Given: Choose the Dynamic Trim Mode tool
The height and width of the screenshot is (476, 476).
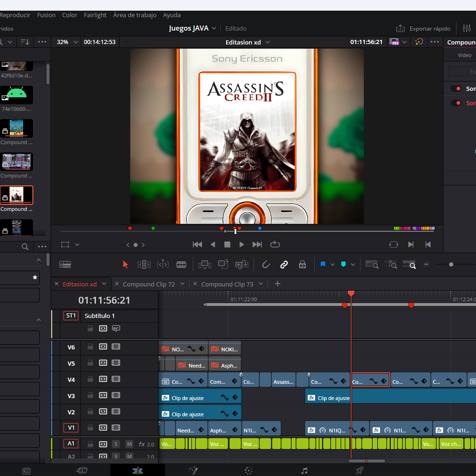Looking at the screenshot, I should (x=163, y=265).
